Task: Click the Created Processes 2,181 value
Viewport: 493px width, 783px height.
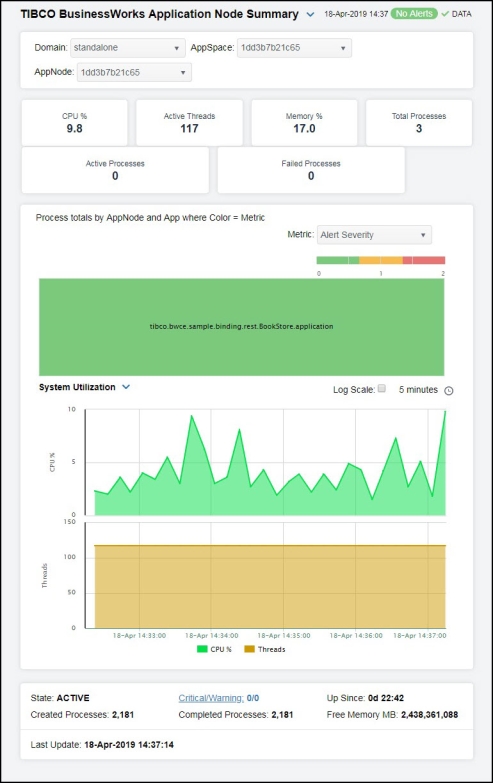Action: (123, 715)
